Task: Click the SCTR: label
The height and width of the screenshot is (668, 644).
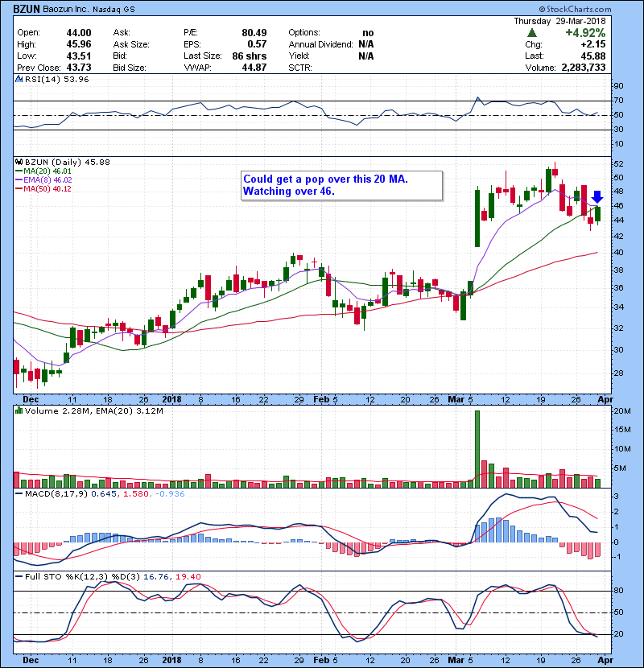Action: point(300,68)
